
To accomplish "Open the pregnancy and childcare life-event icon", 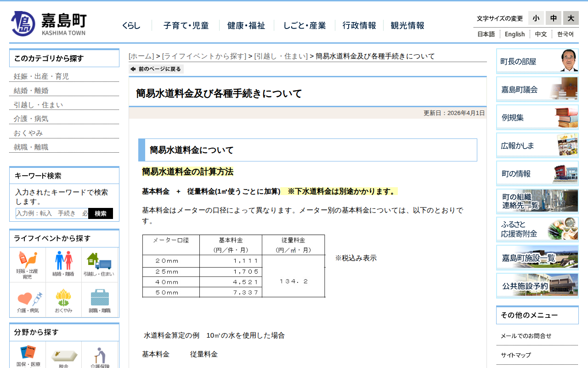I will 28,265.
